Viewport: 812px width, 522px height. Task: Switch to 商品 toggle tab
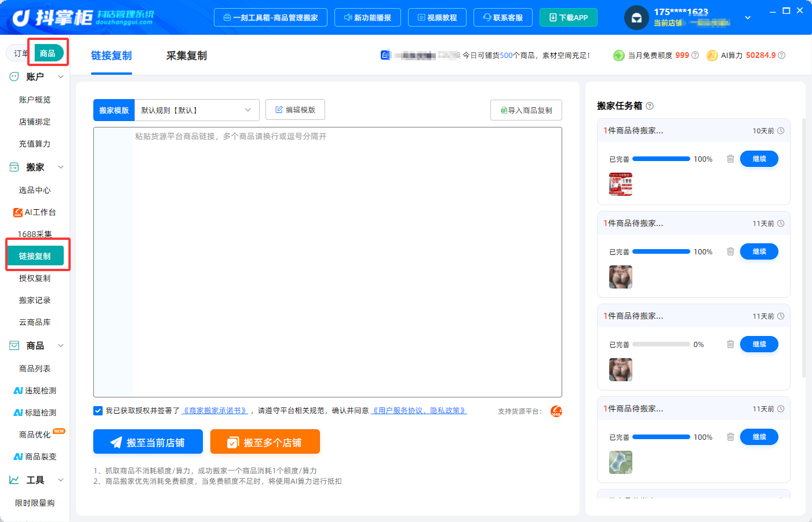click(x=48, y=53)
